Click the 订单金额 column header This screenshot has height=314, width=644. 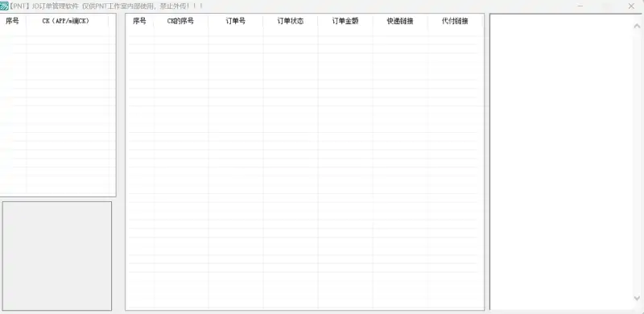(345, 21)
